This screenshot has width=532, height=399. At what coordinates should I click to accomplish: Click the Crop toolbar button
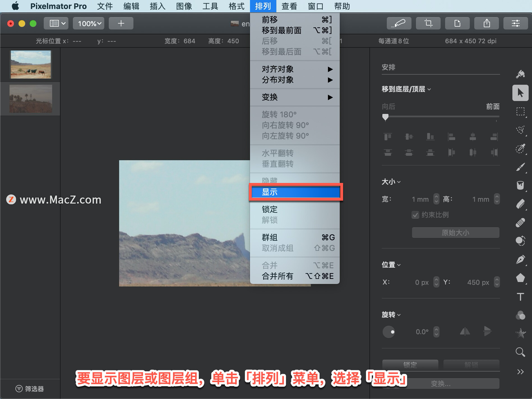point(428,23)
